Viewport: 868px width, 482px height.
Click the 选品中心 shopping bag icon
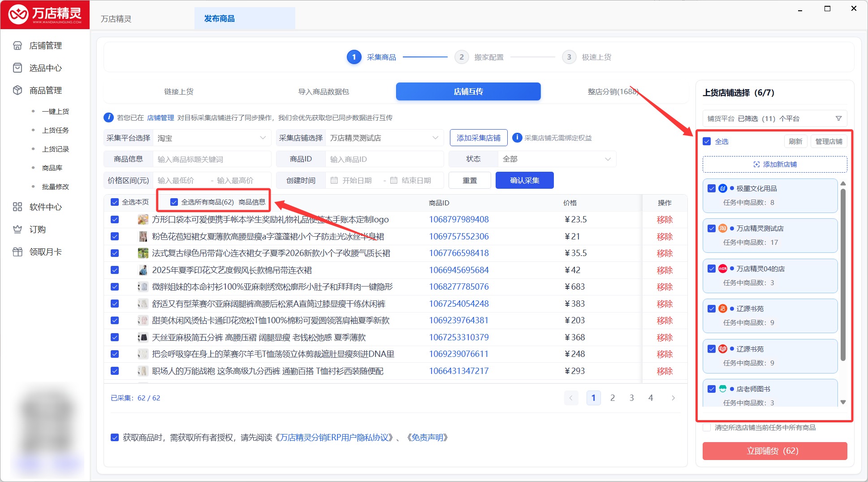pos(17,68)
